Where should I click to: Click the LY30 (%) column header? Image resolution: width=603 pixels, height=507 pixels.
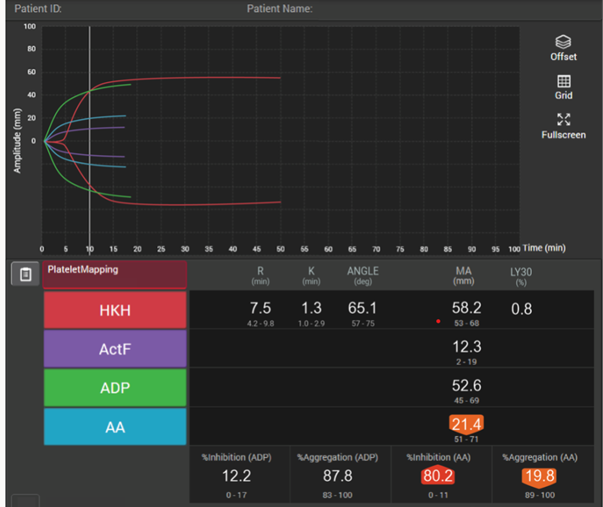tap(521, 277)
